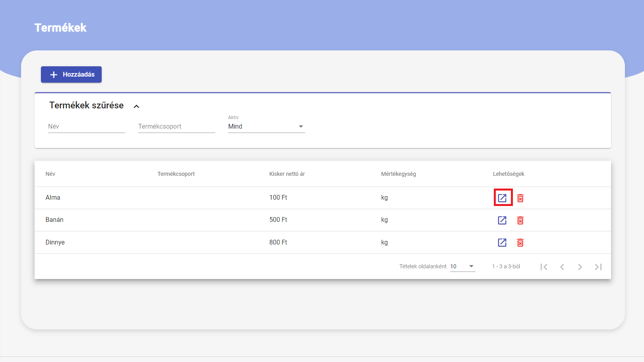Jump to the last page
The width and height of the screenshot is (644, 362).
[598, 267]
